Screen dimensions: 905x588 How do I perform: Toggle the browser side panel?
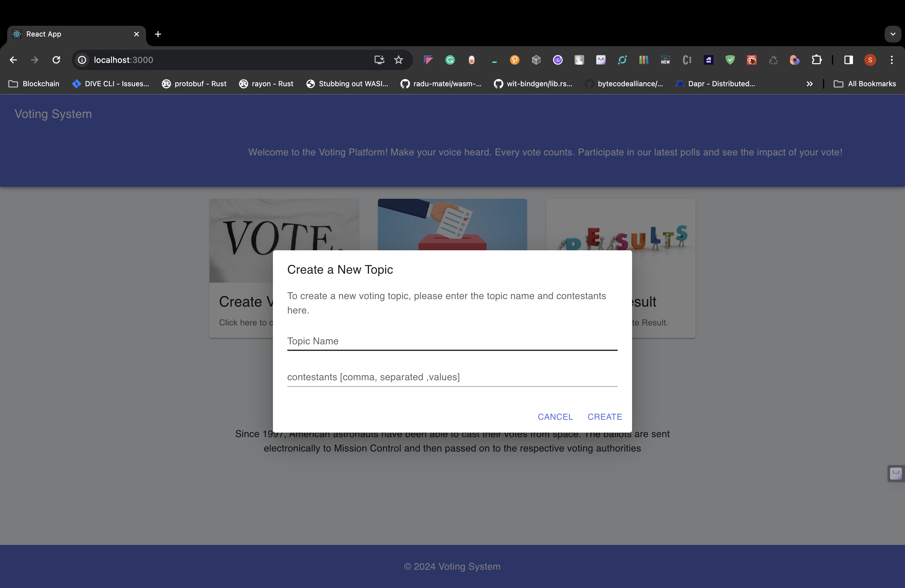[848, 60]
